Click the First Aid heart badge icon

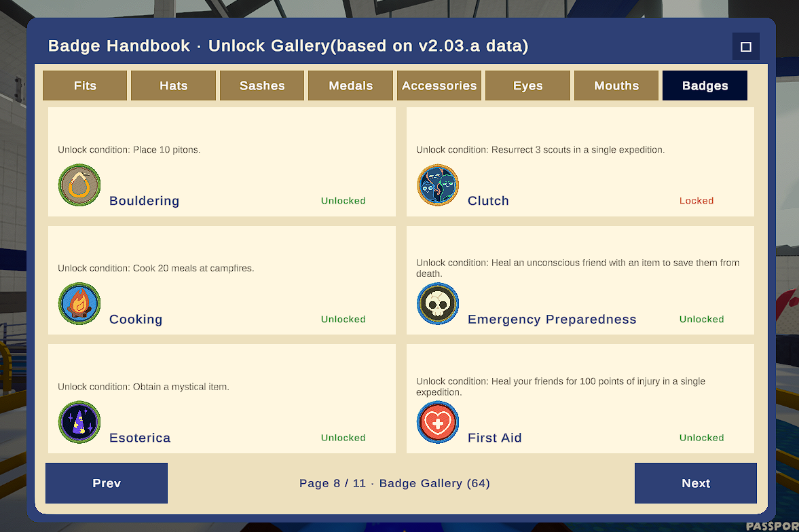click(x=438, y=422)
